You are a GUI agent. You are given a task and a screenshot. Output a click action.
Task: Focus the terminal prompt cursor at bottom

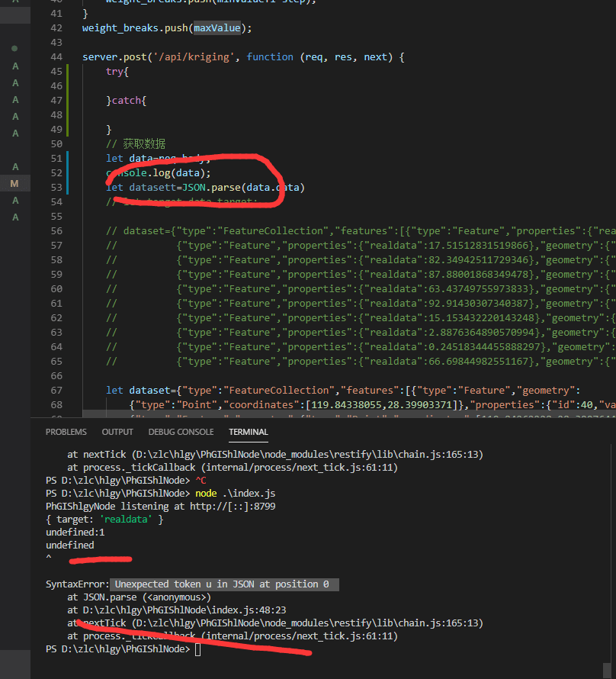coord(197,649)
